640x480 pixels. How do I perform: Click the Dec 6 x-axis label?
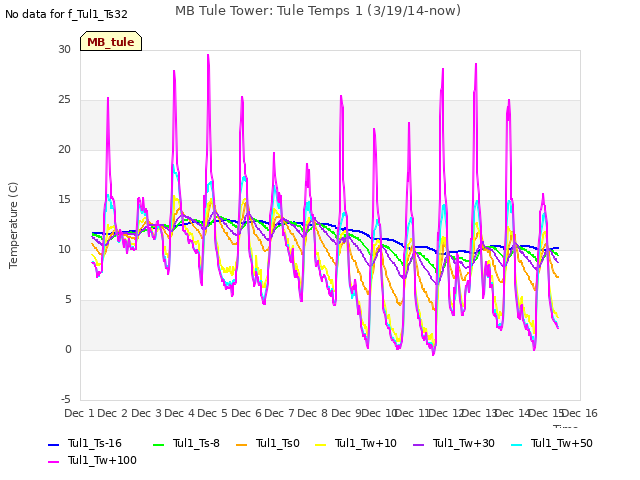pos(247,413)
